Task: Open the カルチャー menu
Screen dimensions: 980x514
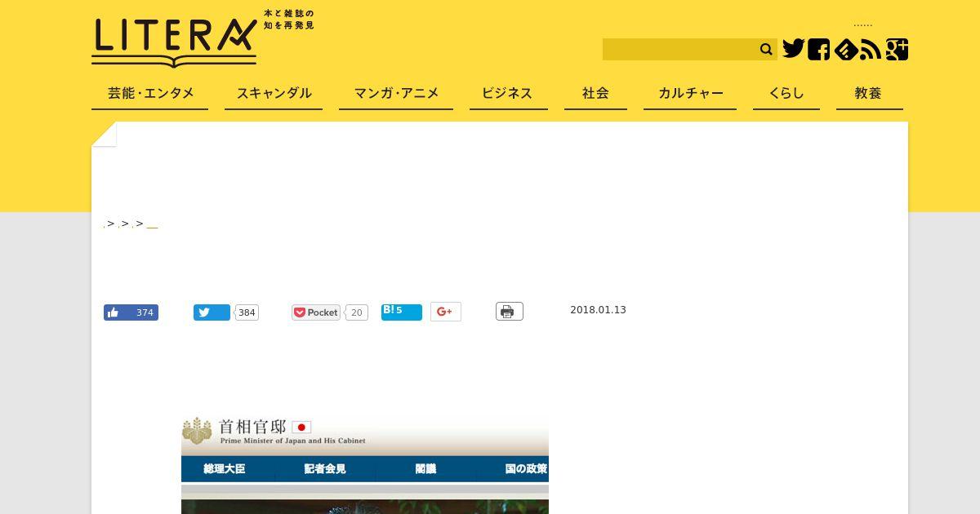Action: (690, 94)
